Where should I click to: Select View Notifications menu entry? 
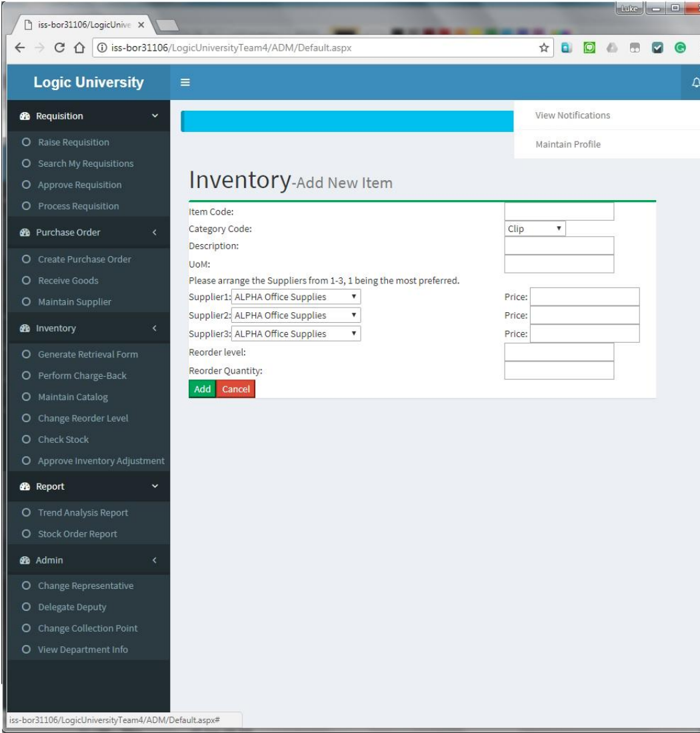(573, 115)
